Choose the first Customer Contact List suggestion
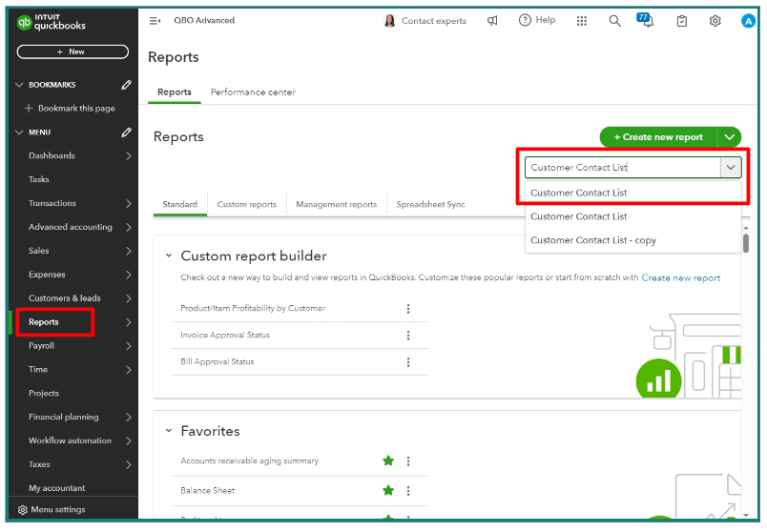The image size is (767, 532). 633,193
